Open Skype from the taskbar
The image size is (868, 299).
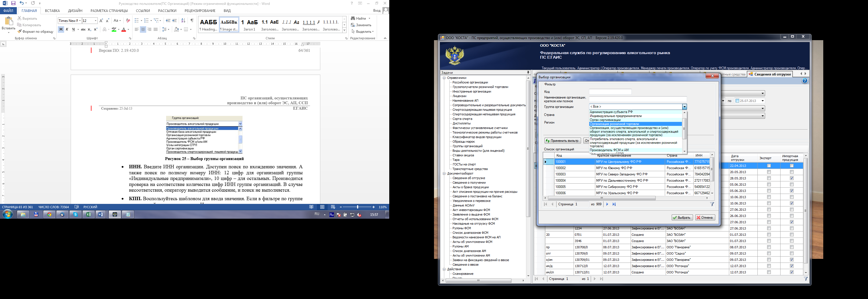click(x=76, y=214)
